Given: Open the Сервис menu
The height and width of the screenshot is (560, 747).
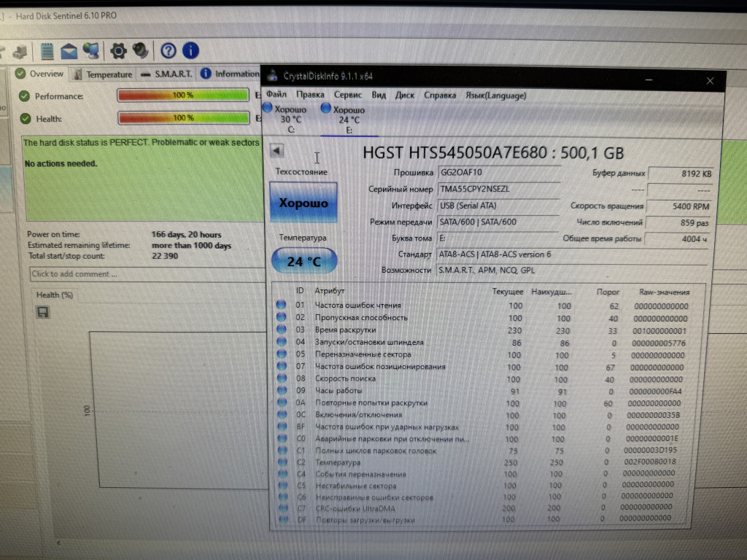Looking at the screenshot, I should [x=347, y=95].
